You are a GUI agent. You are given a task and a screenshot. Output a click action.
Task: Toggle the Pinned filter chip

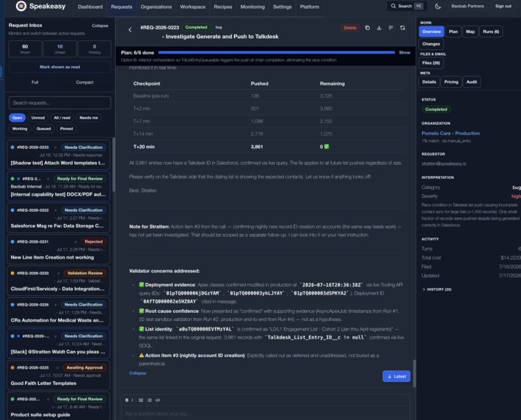click(x=67, y=128)
